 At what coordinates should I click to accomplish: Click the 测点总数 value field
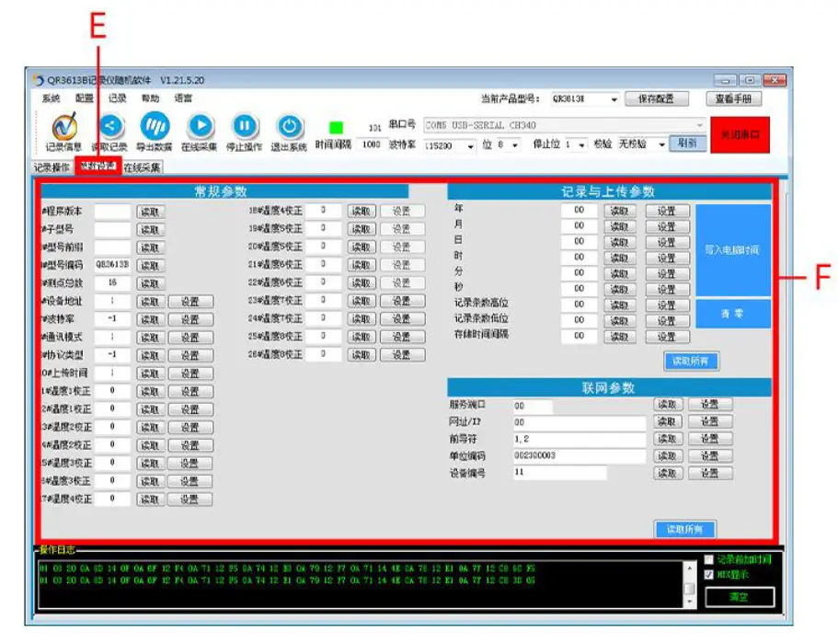tap(112, 282)
